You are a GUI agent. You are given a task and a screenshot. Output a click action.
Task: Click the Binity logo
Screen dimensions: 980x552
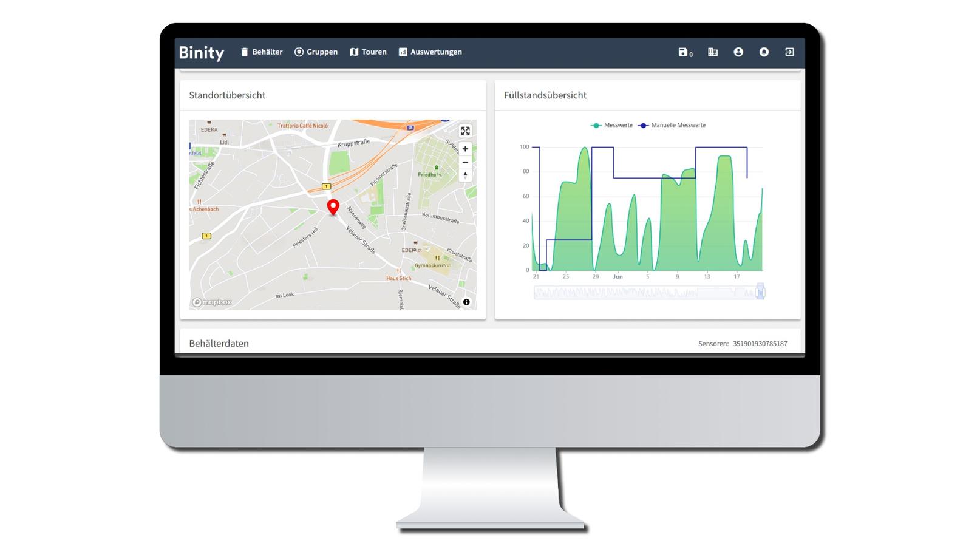tap(202, 53)
